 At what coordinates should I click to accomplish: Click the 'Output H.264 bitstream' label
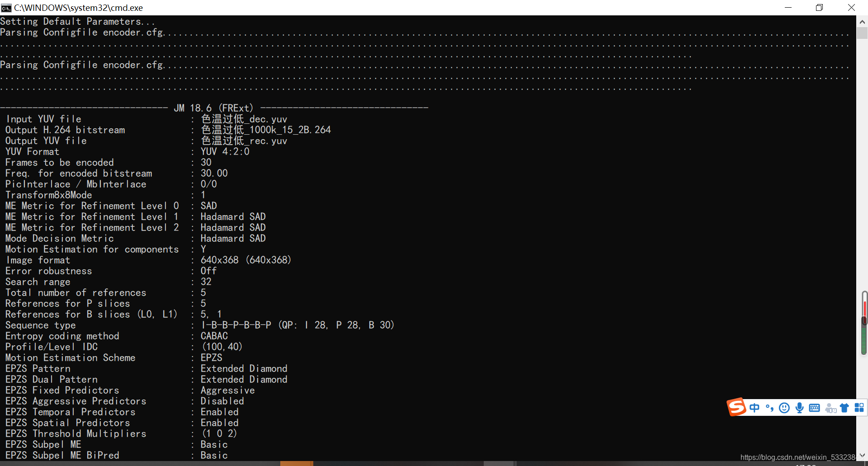65,130
